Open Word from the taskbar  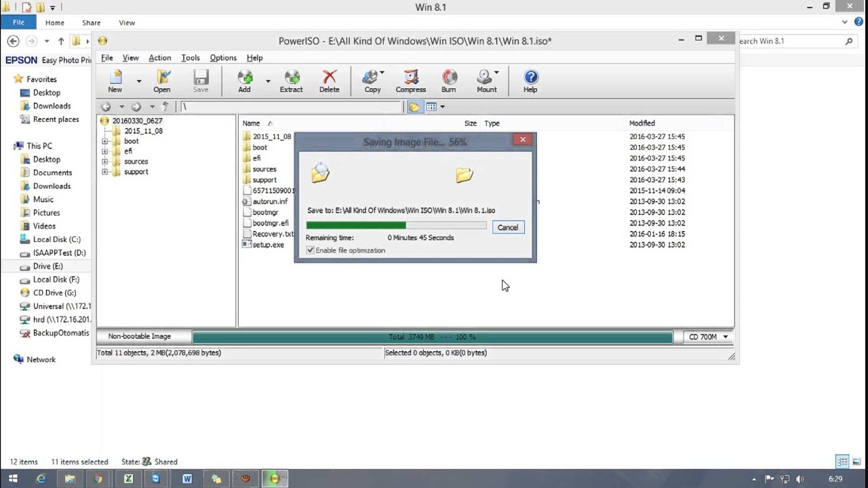tap(186, 479)
